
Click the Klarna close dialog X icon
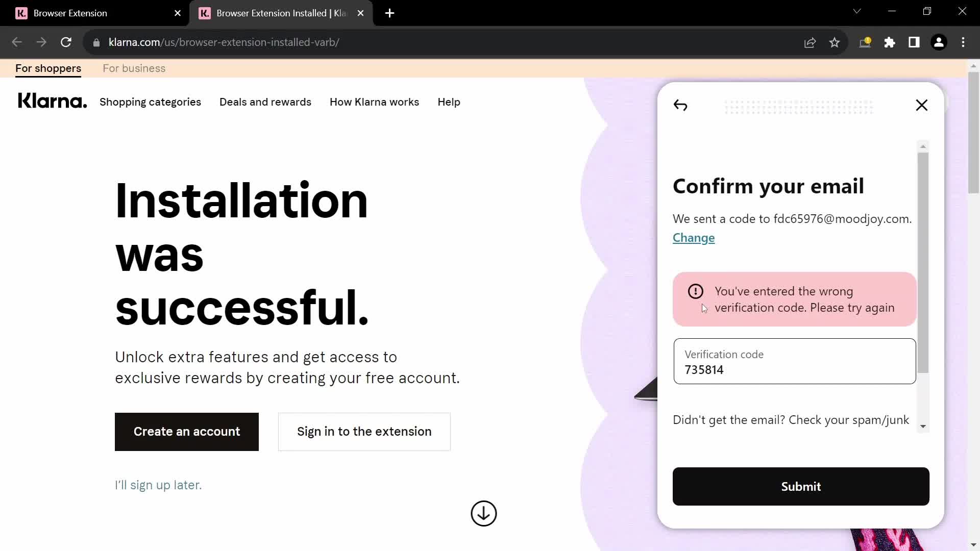921,105
